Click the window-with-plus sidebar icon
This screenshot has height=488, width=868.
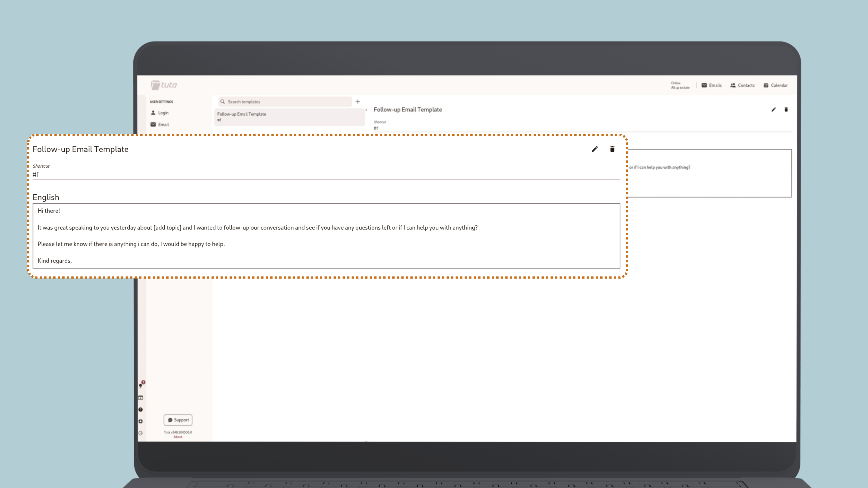pos(141,398)
